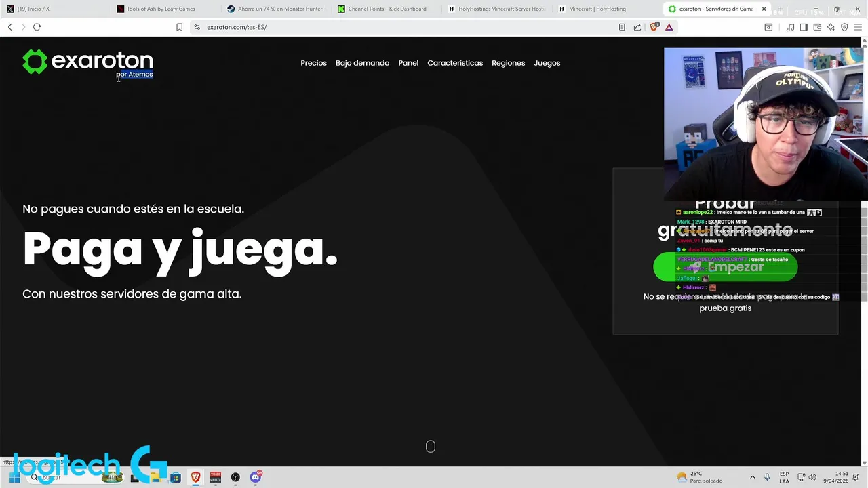Switch to Minecraft | HolyHosting tab
868x488 pixels.
[x=608, y=9]
